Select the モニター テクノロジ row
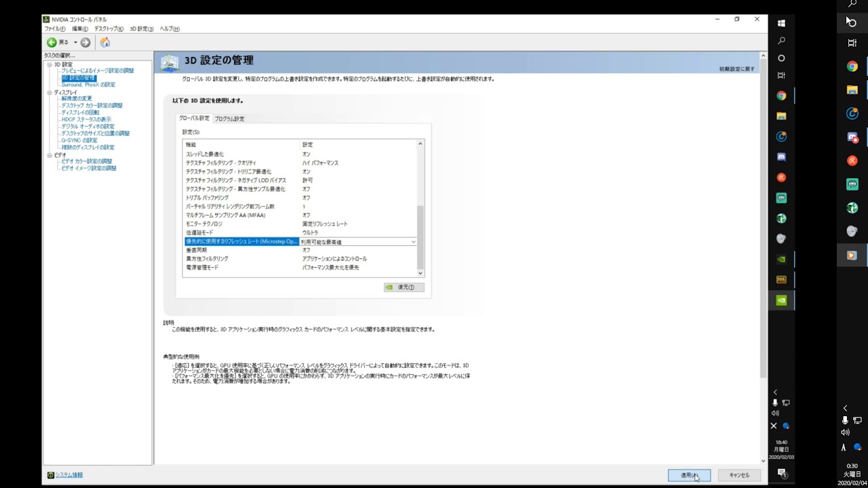Screen dimensions: 868x488 point(300,224)
